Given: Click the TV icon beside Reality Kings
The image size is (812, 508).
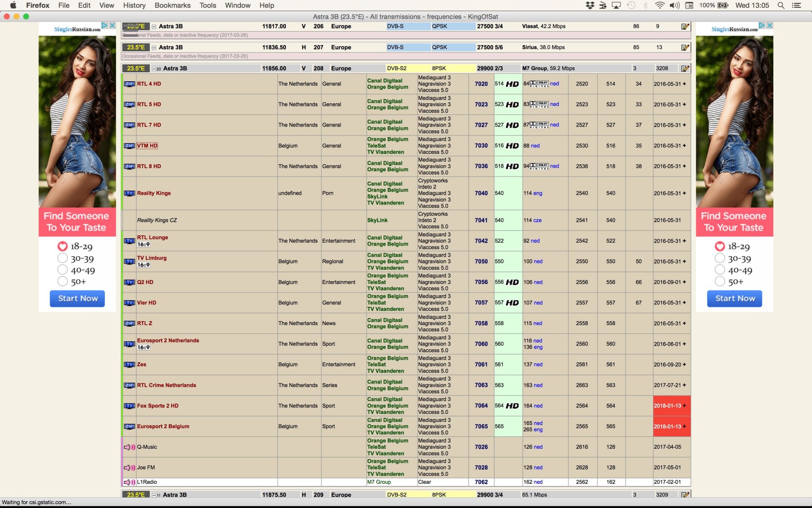Looking at the screenshot, I should (129, 193).
